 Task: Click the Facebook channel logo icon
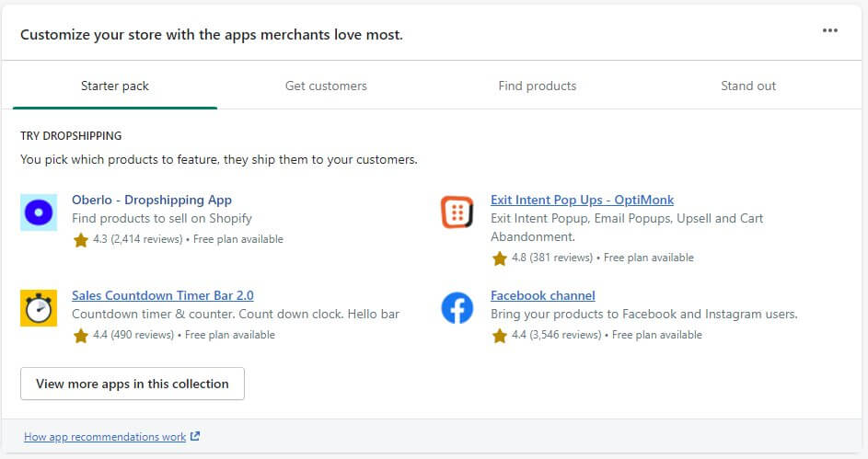(x=457, y=308)
